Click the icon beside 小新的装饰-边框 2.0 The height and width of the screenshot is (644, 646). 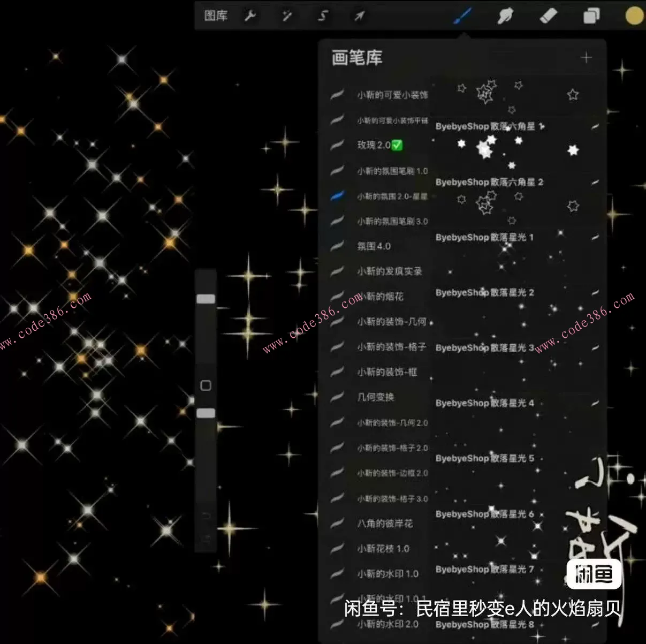pyautogui.click(x=337, y=473)
